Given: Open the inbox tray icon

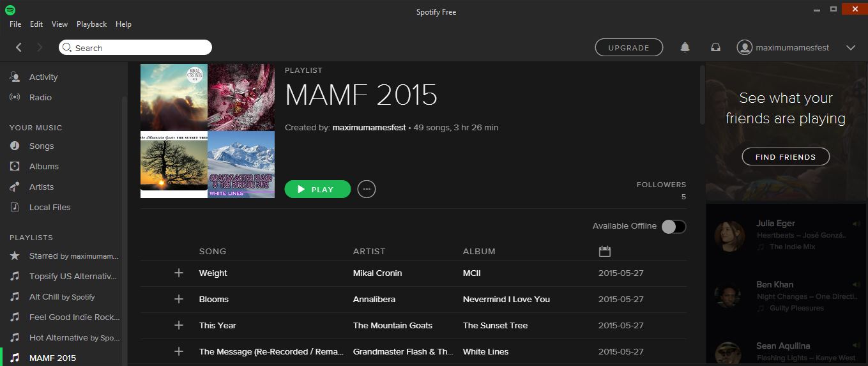Looking at the screenshot, I should (x=716, y=48).
